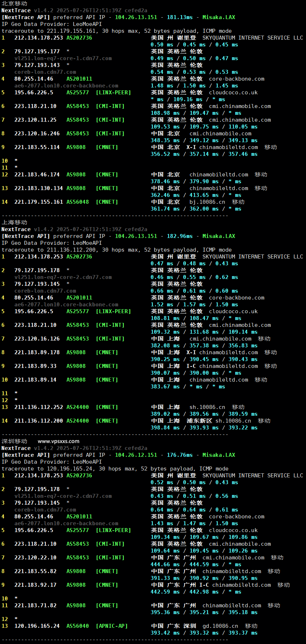The image size is (306, 644).
Task: Select hop IP 221.183.92.17
Action: tap(35, 585)
